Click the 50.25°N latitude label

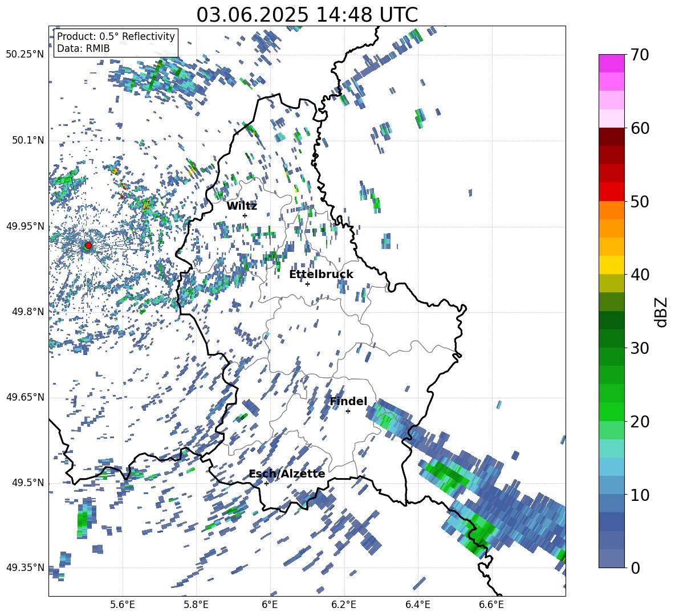click(x=25, y=55)
